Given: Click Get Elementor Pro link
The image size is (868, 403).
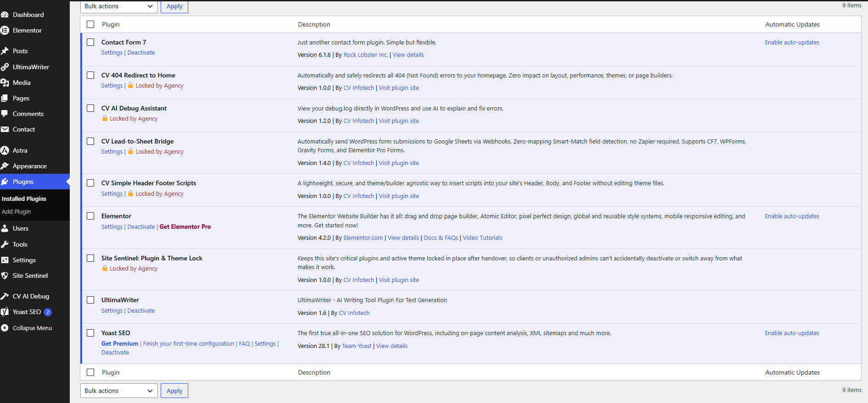Looking at the screenshot, I should coord(185,226).
